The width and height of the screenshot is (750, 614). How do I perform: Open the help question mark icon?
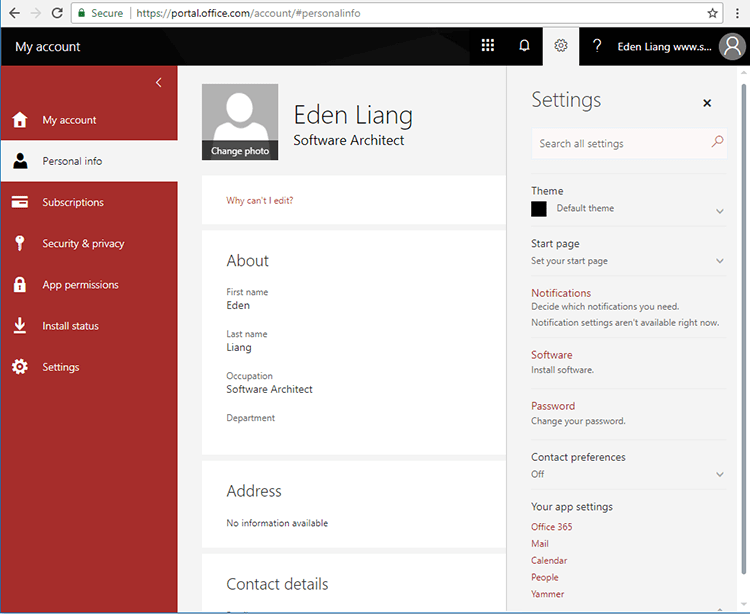tap(597, 46)
